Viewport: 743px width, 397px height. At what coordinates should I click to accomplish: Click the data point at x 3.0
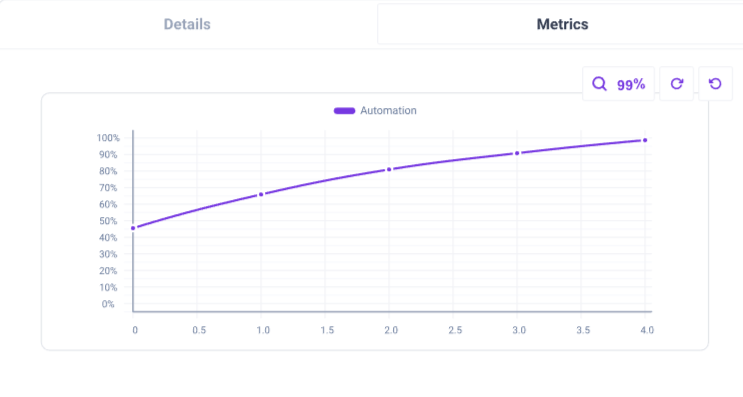point(517,153)
